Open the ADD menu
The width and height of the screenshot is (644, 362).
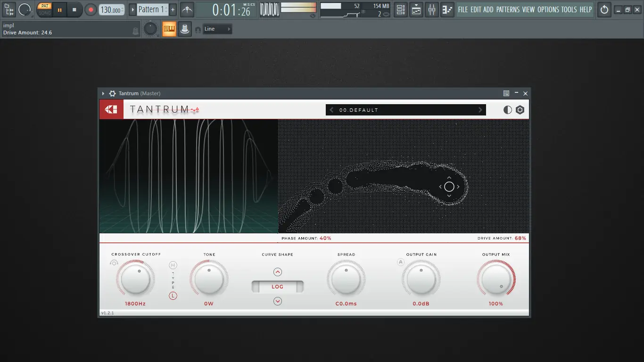[488, 9]
